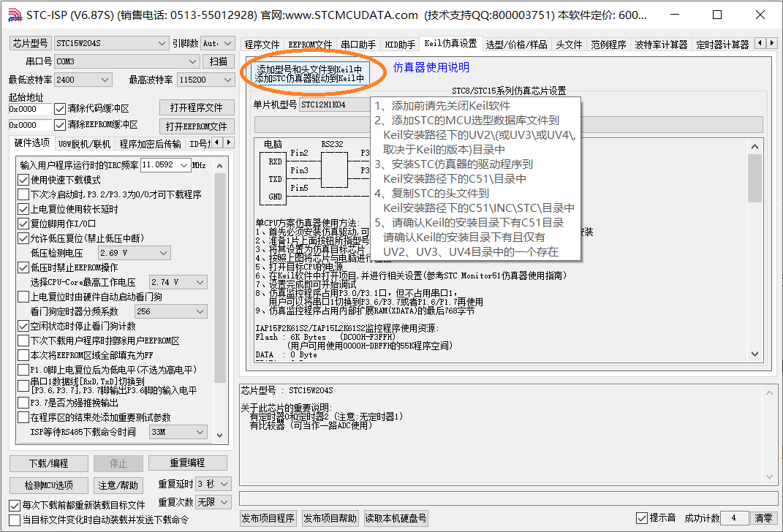Click up arrow of hardware options scrollbar
The height and width of the screenshot is (532, 783).
coord(220,166)
